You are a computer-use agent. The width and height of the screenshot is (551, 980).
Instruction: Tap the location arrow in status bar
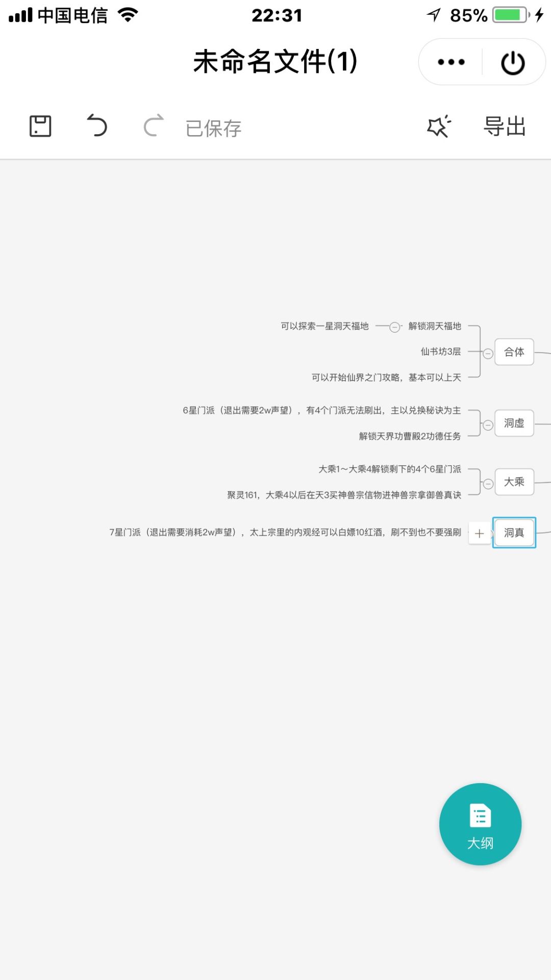[x=434, y=15]
